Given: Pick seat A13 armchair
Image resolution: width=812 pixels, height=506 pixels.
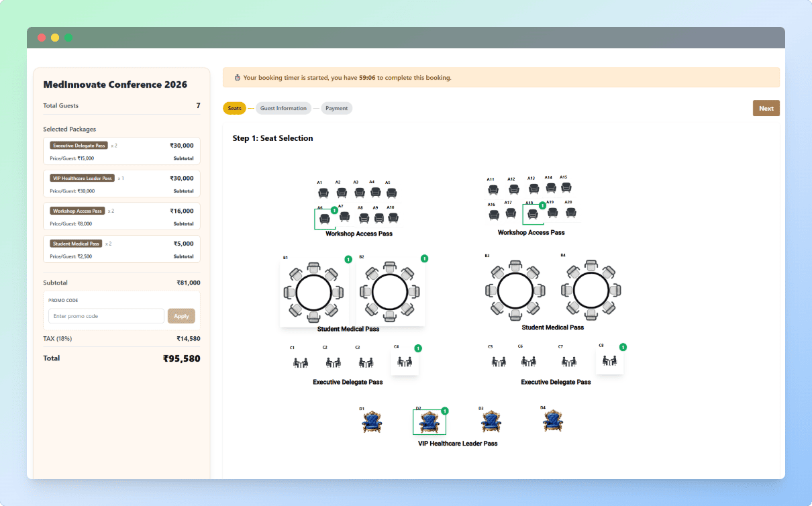Looking at the screenshot, I should click(534, 189).
